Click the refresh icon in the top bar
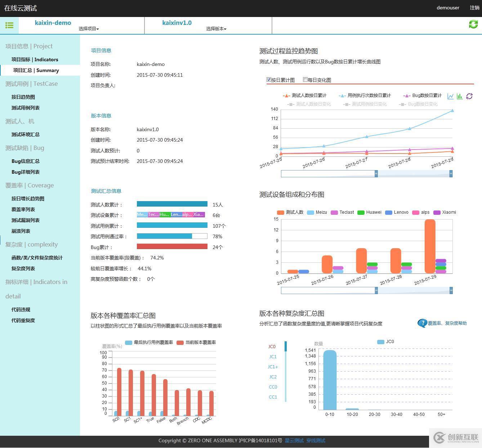This screenshot has height=448, width=482. 473,24
